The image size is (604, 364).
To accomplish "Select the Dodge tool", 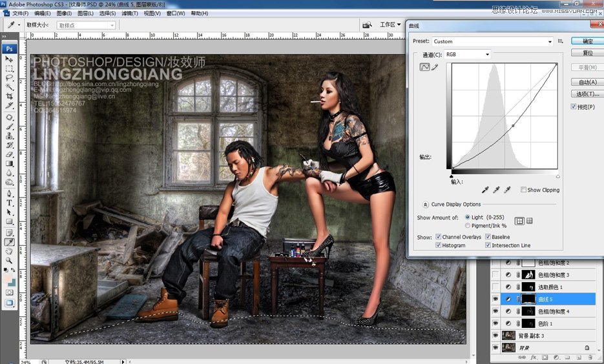I will click(x=9, y=183).
